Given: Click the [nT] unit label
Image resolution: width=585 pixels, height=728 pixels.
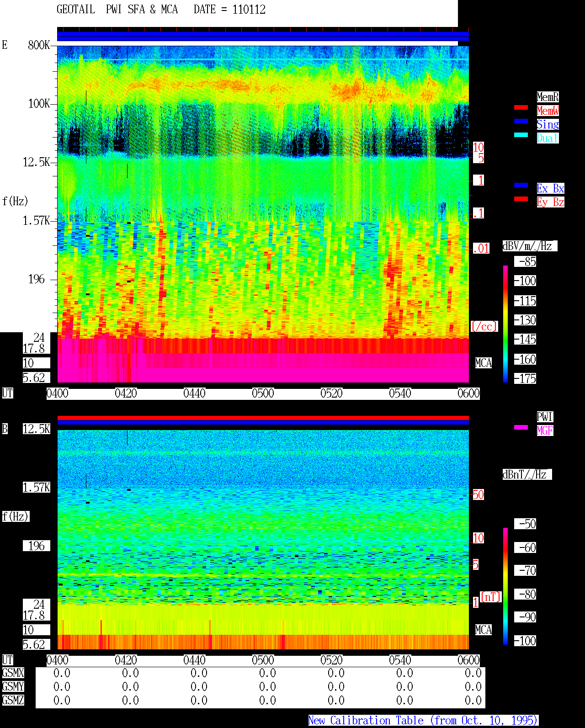Looking at the screenshot, I should [x=491, y=597].
